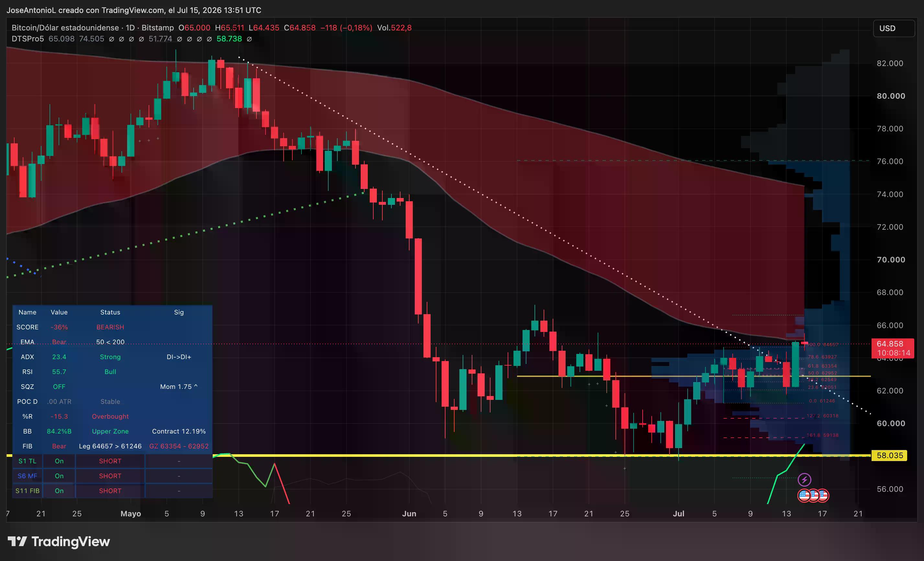Viewport: 924px width, 561px height.
Task: Click the 82.000 price axis label
Action: (890, 63)
